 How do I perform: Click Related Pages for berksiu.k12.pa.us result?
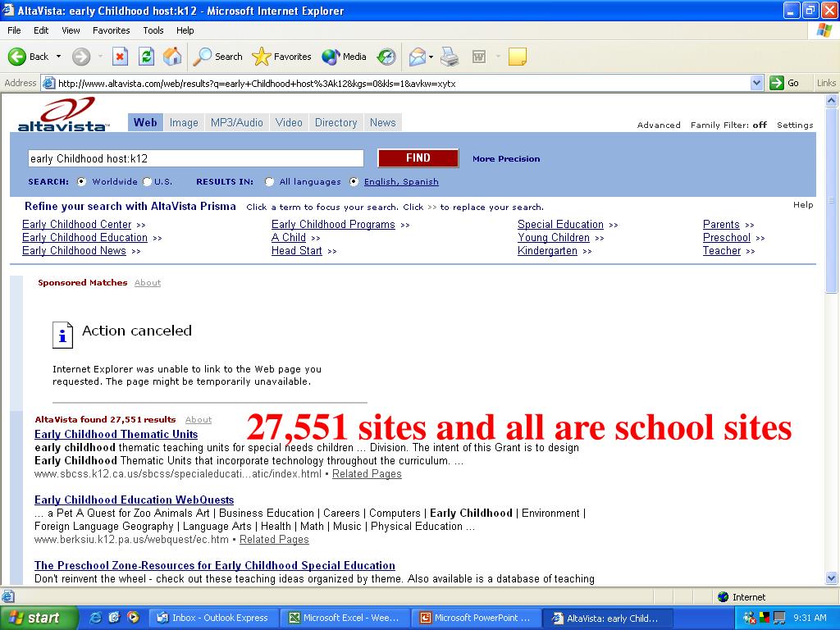click(x=274, y=540)
